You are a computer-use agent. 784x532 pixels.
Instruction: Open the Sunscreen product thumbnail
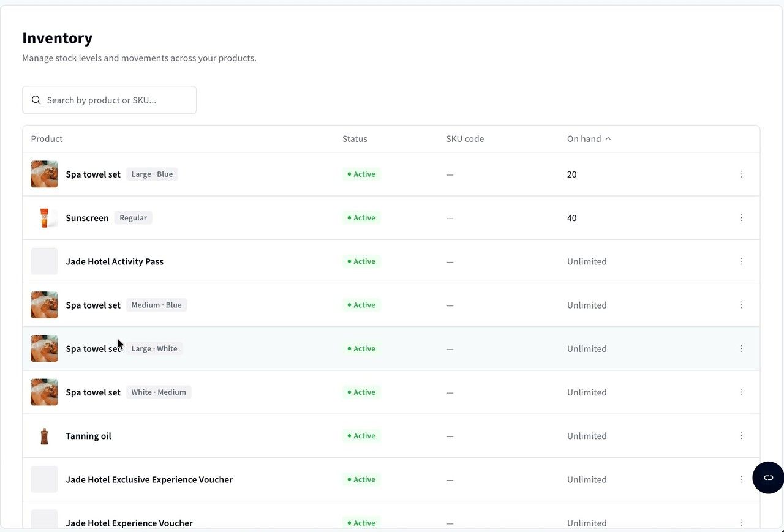(x=44, y=218)
